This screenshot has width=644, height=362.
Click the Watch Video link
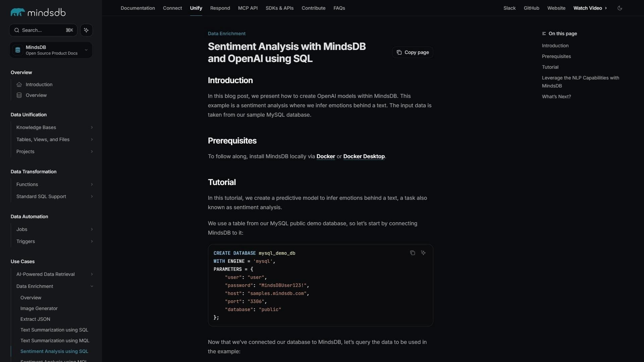pyautogui.click(x=590, y=8)
